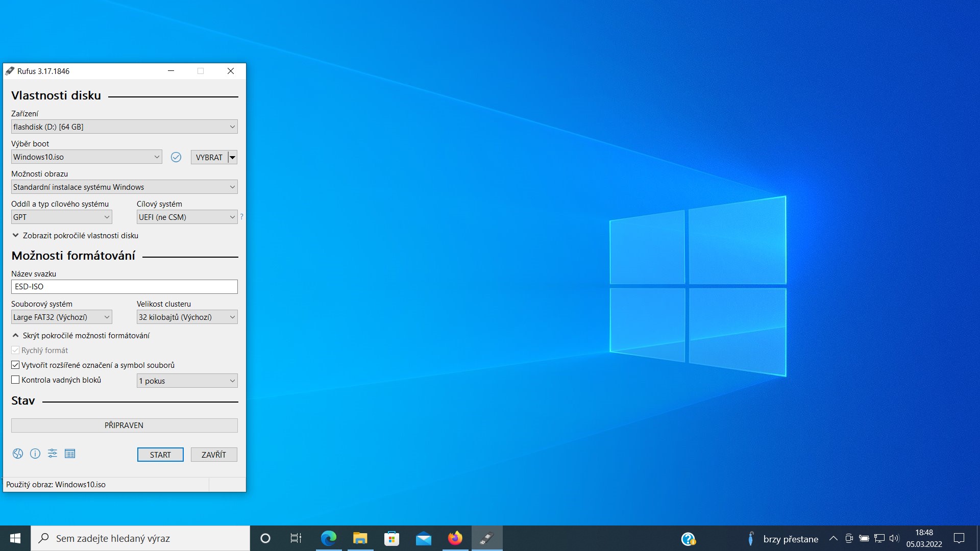Uncheck Vytvořit rozšířené označení a symbol souborů
Viewport: 980px width, 551px height.
click(15, 365)
